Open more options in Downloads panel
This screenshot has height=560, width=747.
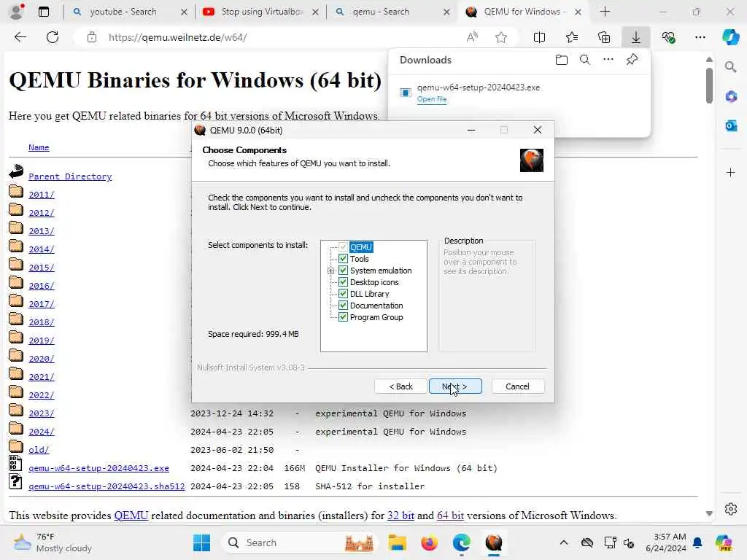pos(608,60)
